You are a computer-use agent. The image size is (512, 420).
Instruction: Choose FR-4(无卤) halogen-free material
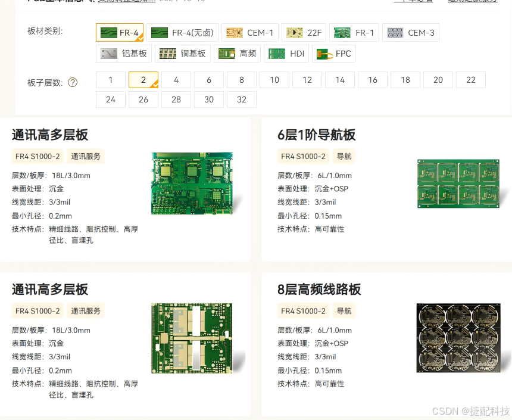pos(182,32)
